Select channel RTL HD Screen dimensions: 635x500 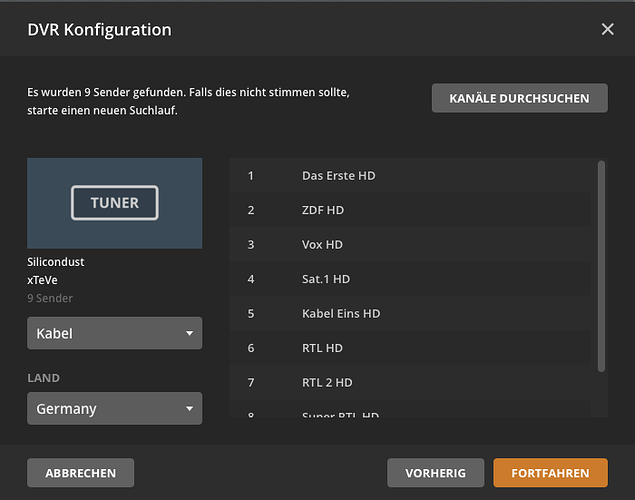coord(322,348)
